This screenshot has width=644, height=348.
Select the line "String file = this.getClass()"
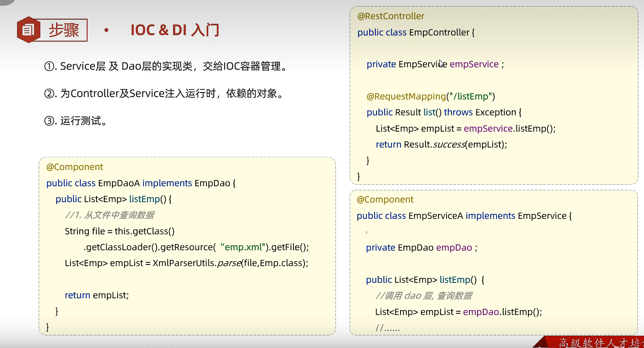click(x=120, y=231)
